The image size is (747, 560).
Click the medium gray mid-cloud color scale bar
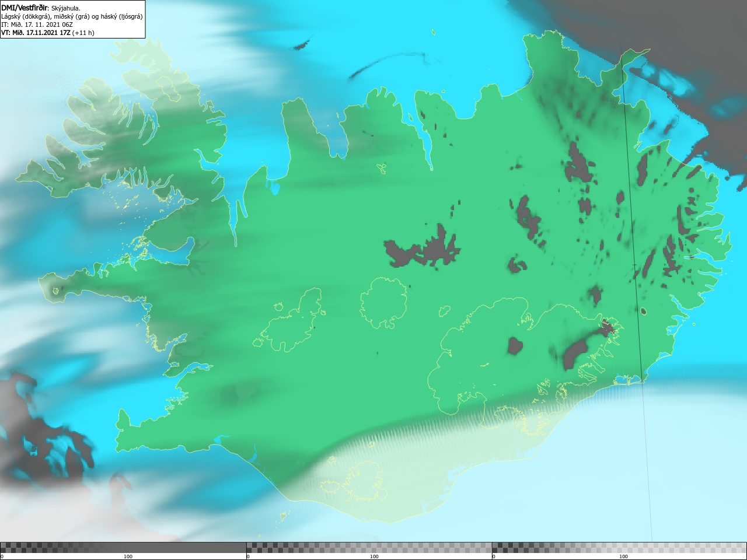coord(369,547)
